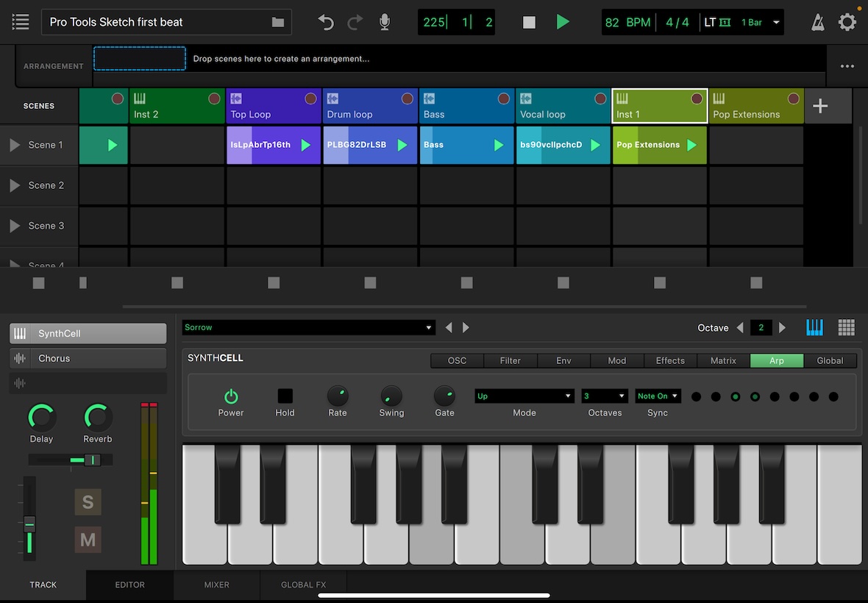Screen dimensions: 868x603
Task: Play the Bass clip in Scene 1
Action: [x=499, y=145]
